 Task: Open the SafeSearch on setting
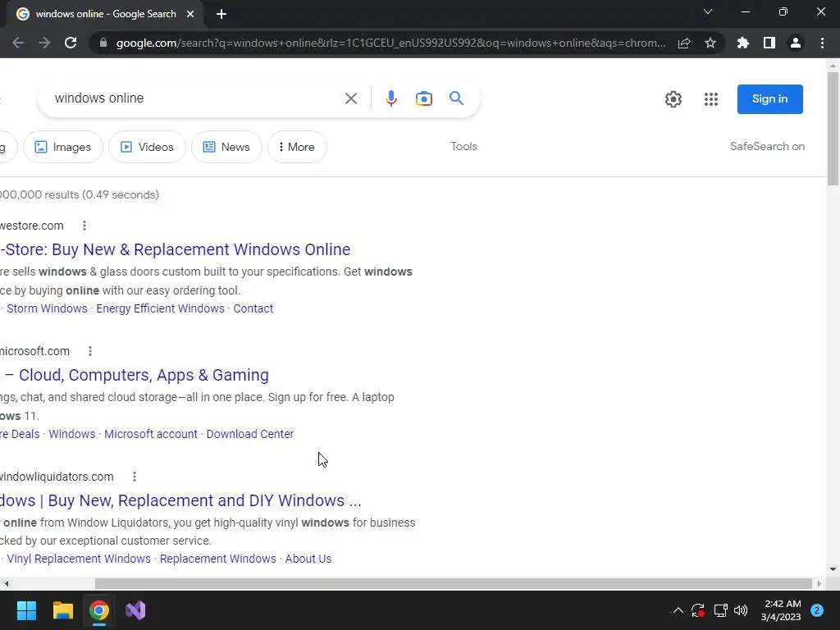767,146
